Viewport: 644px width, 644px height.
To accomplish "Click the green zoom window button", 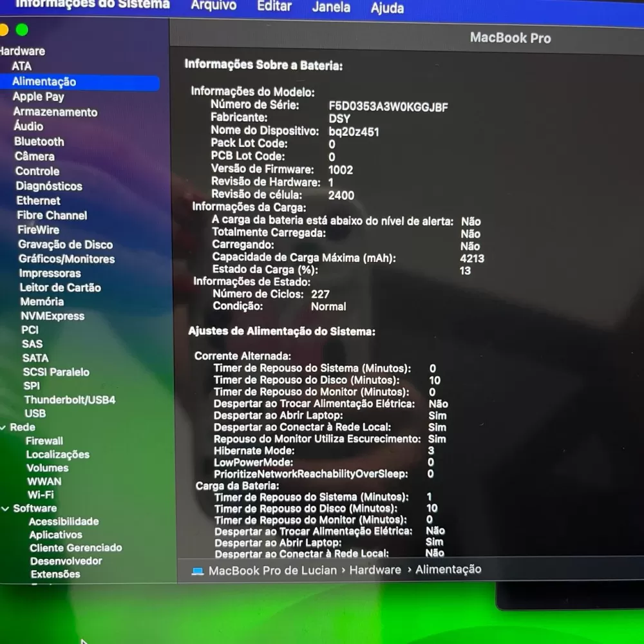I will pyautogui.click(x=22, y=30).
